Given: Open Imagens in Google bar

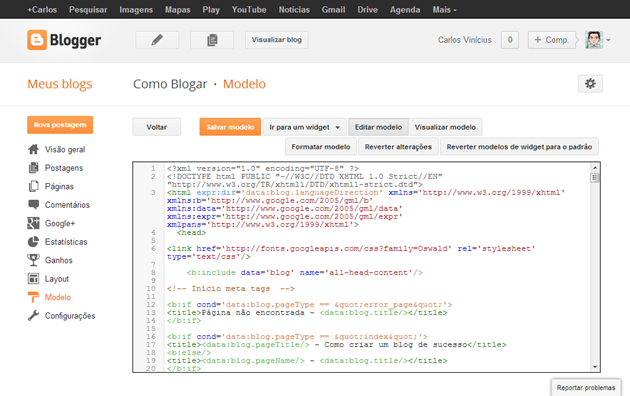Looking at the screenshot, I should tap(136, 10).
